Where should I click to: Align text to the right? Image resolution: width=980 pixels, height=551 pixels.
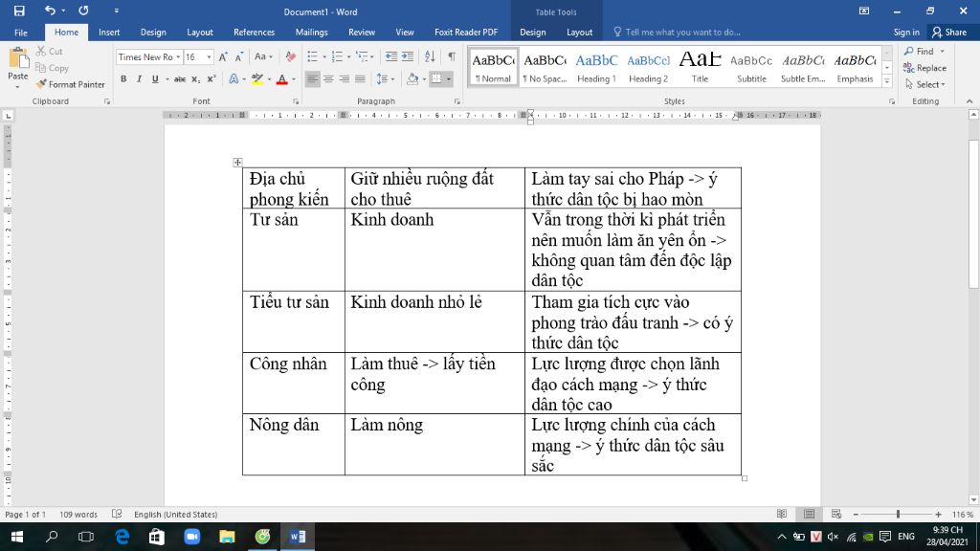pyautogui.click(x=345, y=79)
